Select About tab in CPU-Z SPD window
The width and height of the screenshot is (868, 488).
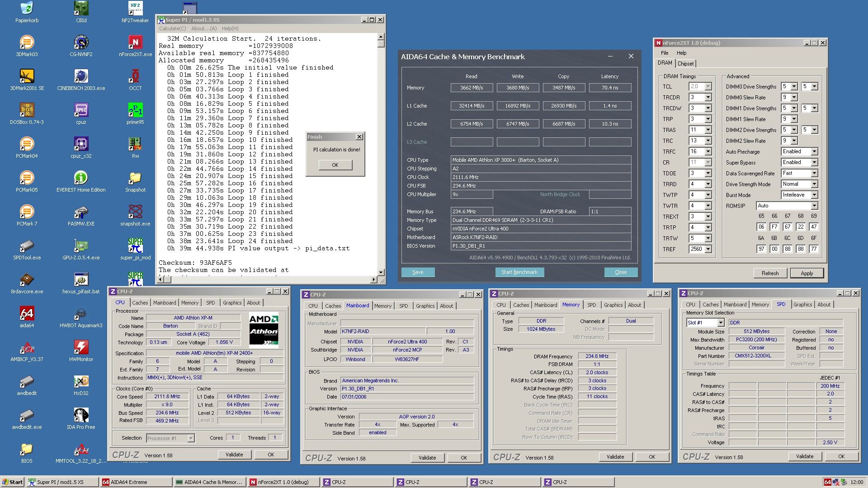click(824, 305)
